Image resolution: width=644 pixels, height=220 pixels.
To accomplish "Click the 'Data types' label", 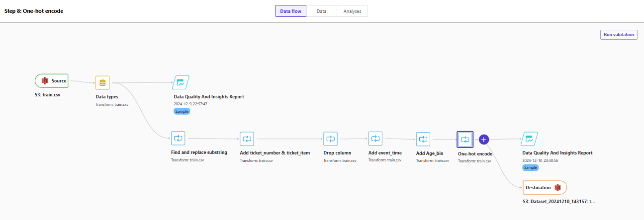I will click(107, 97).
